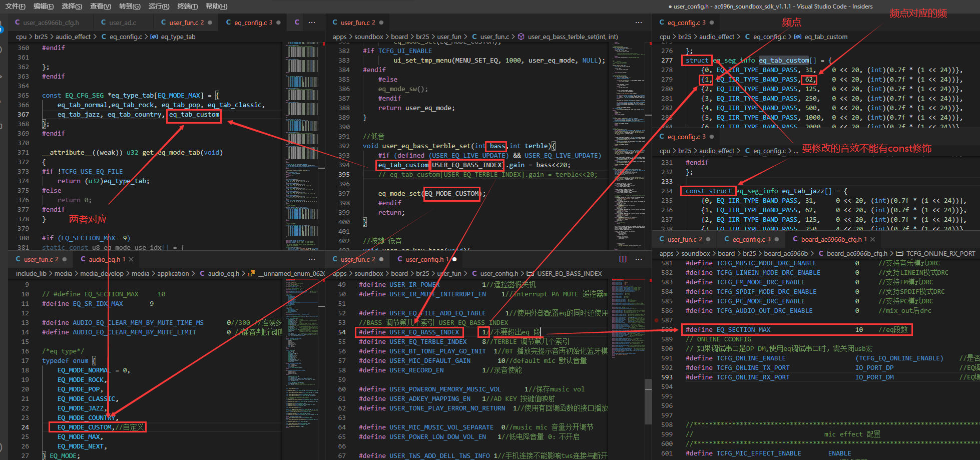Open the 终端(T) menu
Screen dimensions: 980x460
[x=188, y=6]
